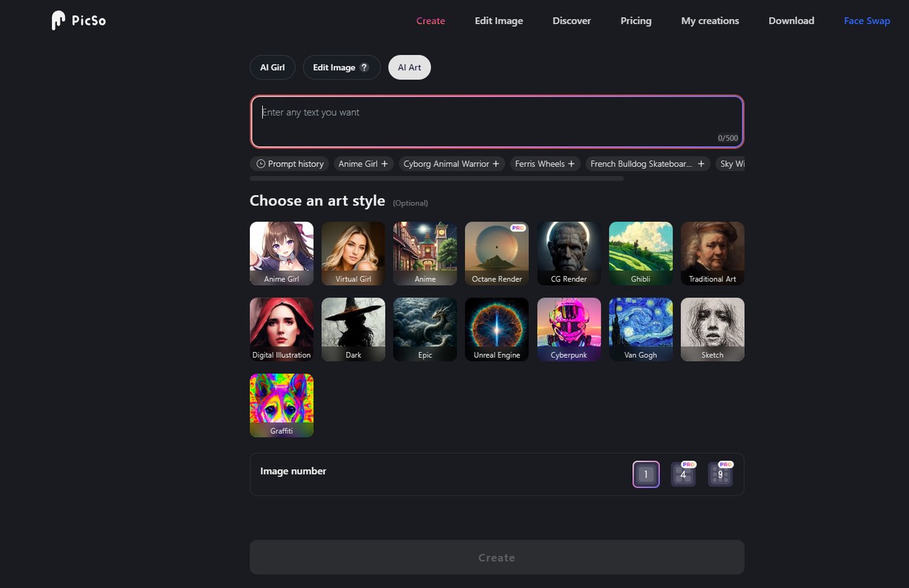Add the Ferris Wheels prompt chip
The image size is (909, 588).
pos(545,164)
